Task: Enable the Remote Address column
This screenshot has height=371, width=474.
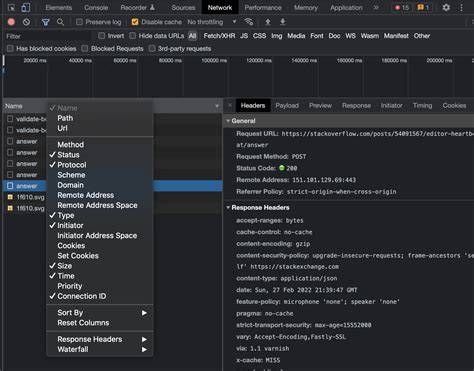Action: [100, 195]
